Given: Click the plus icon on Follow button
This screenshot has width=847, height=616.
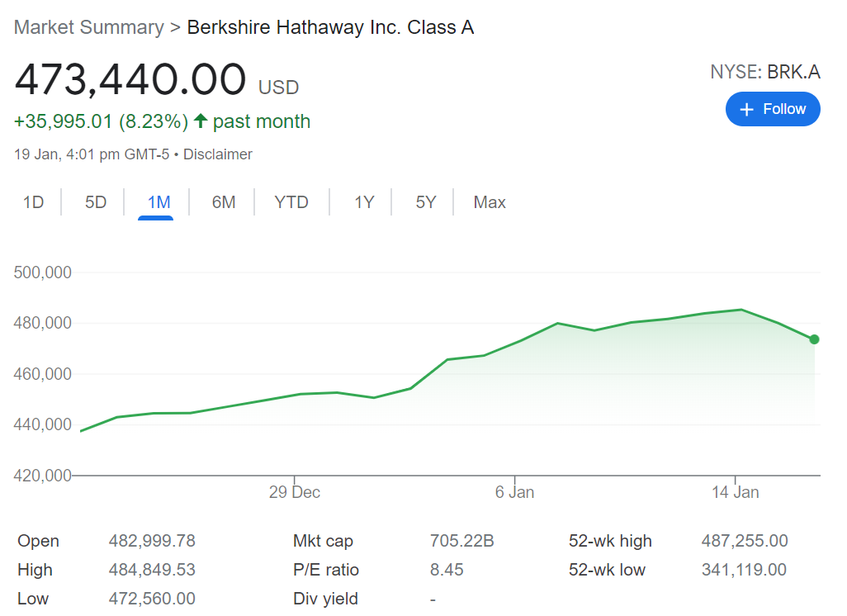Looking at the screenshot, I should tap(747, 110).
